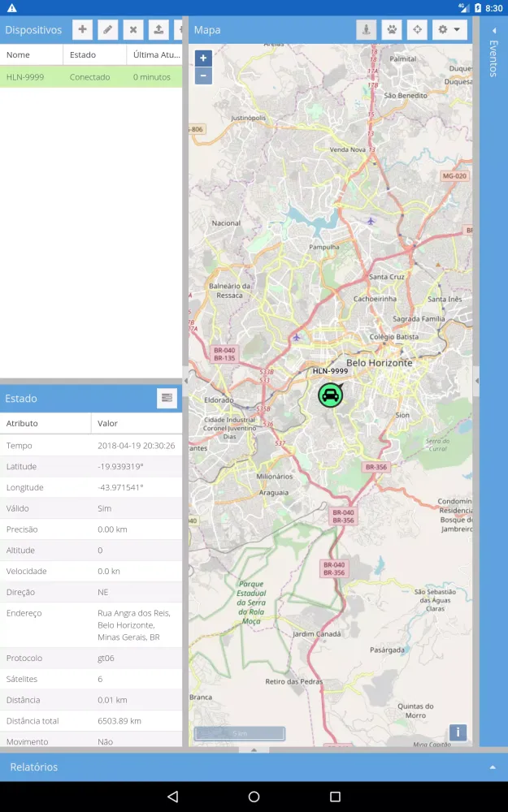This screenshot has width=508, height=812.
Task: Expand the Relatórios bottom panel
Action: coord(492,767)
